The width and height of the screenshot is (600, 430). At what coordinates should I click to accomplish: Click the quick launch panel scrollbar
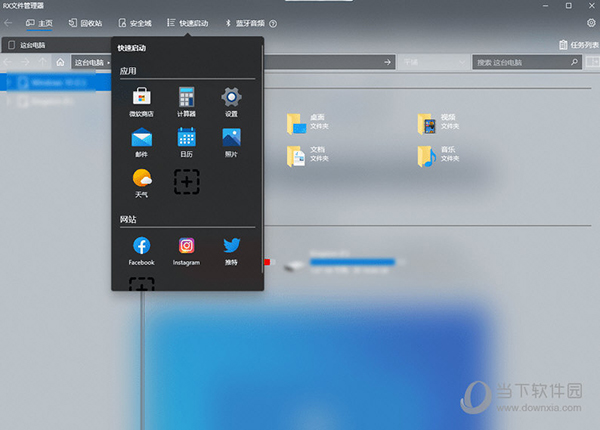pyautogui.click(x=262, y=159)
